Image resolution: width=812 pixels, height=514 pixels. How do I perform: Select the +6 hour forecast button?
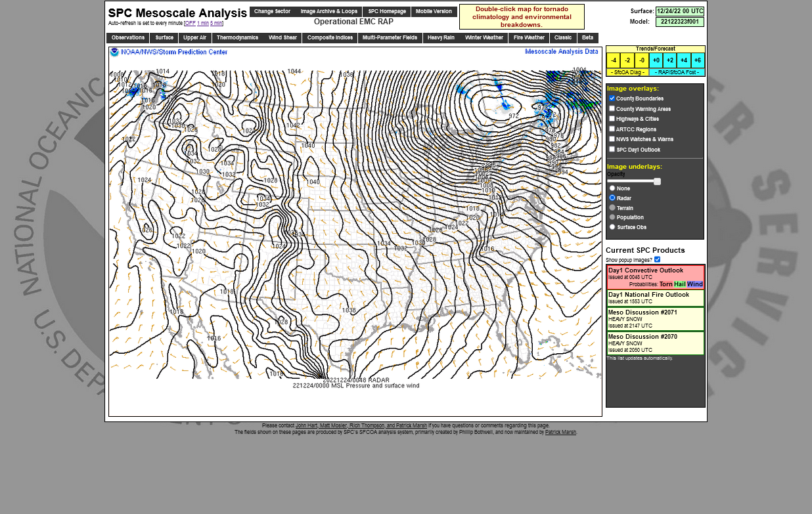point(697,60)
